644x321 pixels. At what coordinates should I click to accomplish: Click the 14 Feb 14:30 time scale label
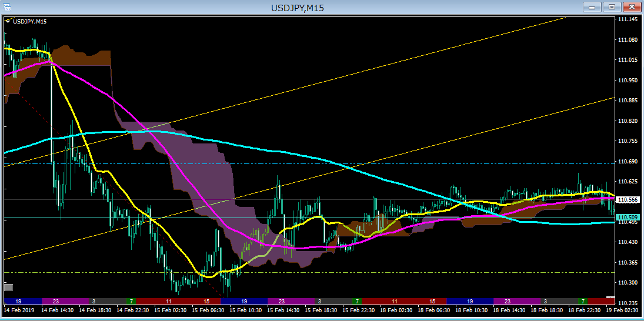pos(58,310)
